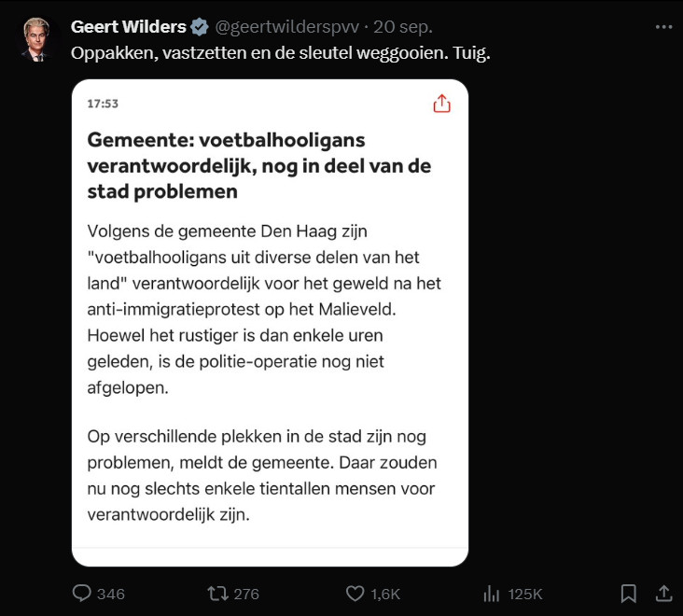This screenshot has width=683, height=616.
Task: Click the repost arrows icon
Action: coord(216,594)
